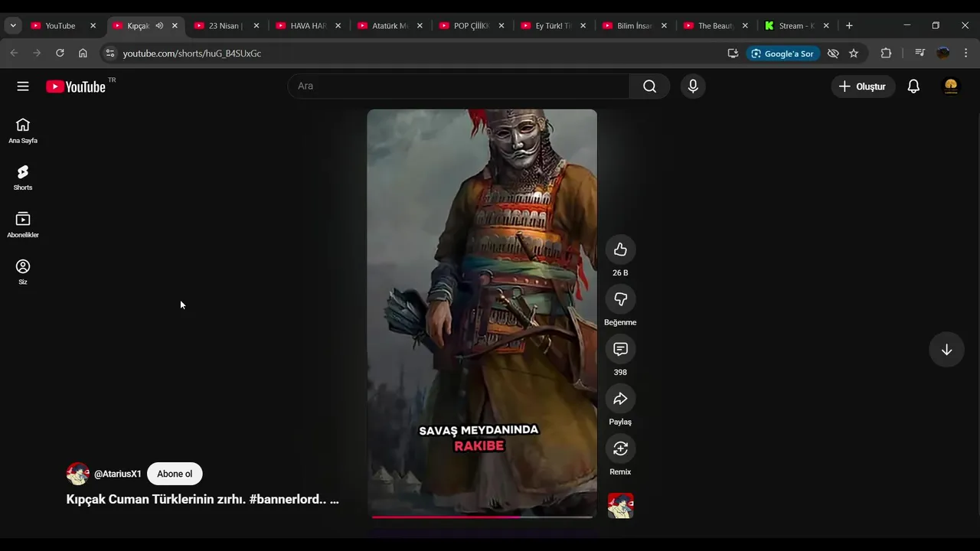Open the @AtariusX1 channel link
Image resolution: width=980 pixels, height=551 pixels.
pos(118,474)
